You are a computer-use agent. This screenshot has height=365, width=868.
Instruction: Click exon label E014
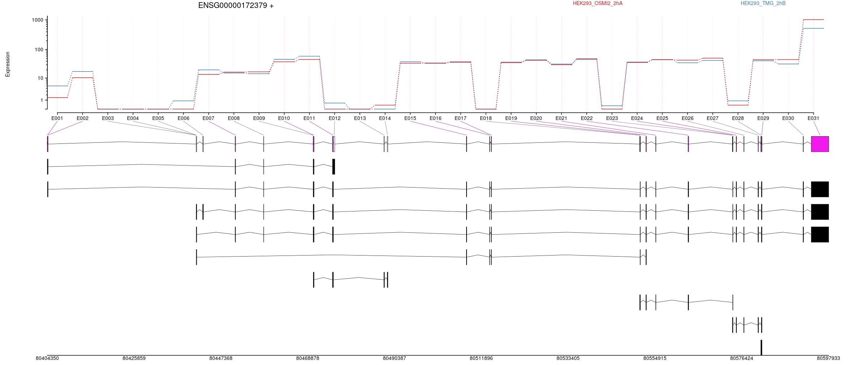click(x=385, y=118)
